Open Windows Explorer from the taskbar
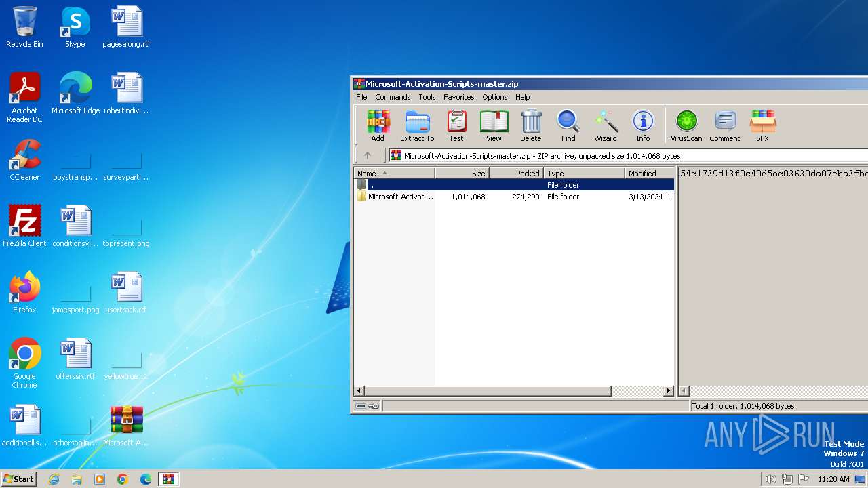Image resolution: width=868 pixels, height=488 pixels. coord(77,479)
